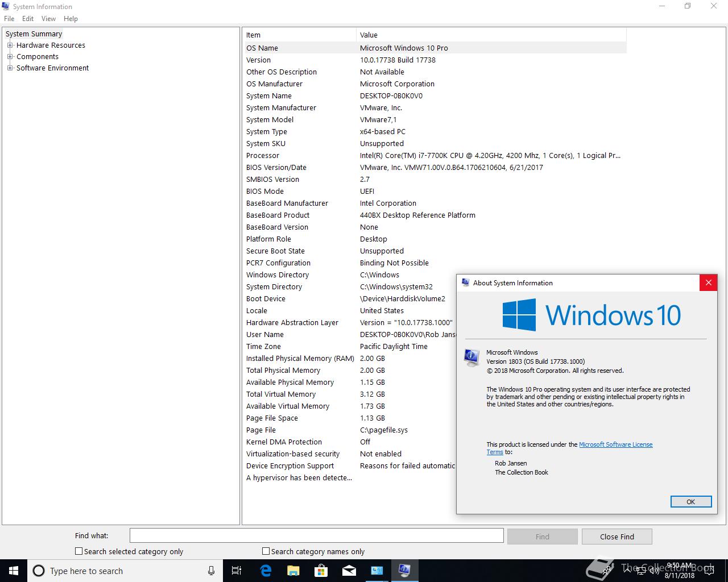This screenshot has height=582, width=728.
Task: Select the Windows Directory row
Action: (350, 275)
